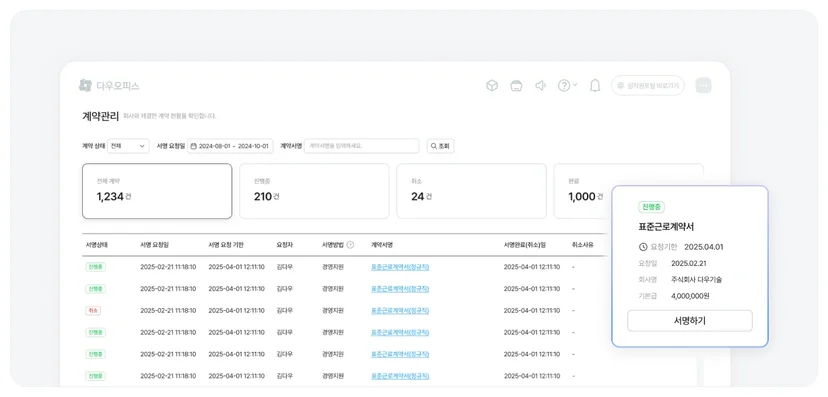Click the 취소사유 column header
Screen dimensions: 828x397
pyautogui.click(x=583, y=245)
